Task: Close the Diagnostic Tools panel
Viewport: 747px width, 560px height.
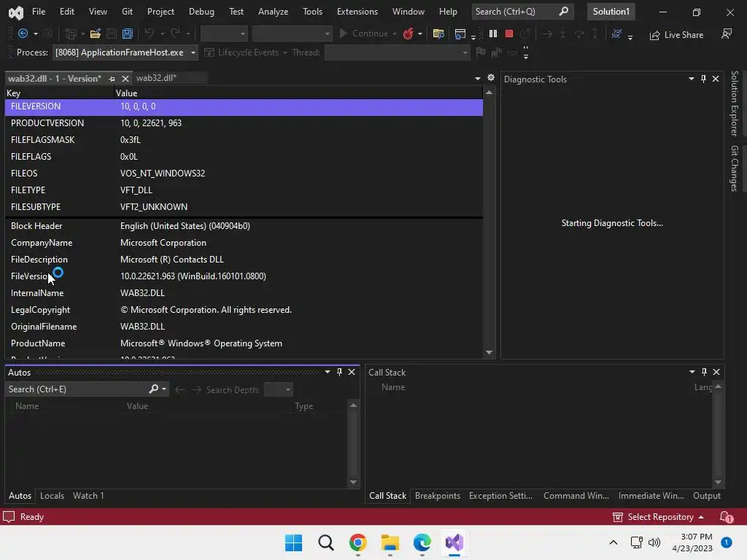Action: 716,79
